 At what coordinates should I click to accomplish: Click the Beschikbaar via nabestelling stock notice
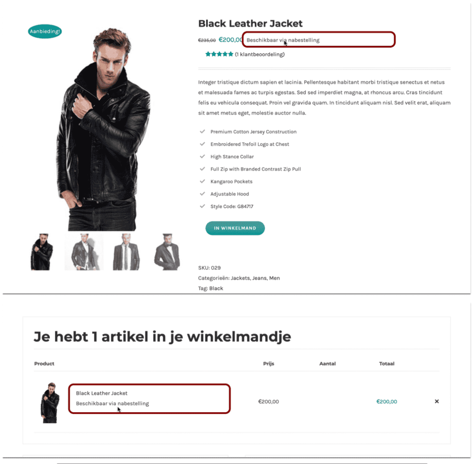283,40
